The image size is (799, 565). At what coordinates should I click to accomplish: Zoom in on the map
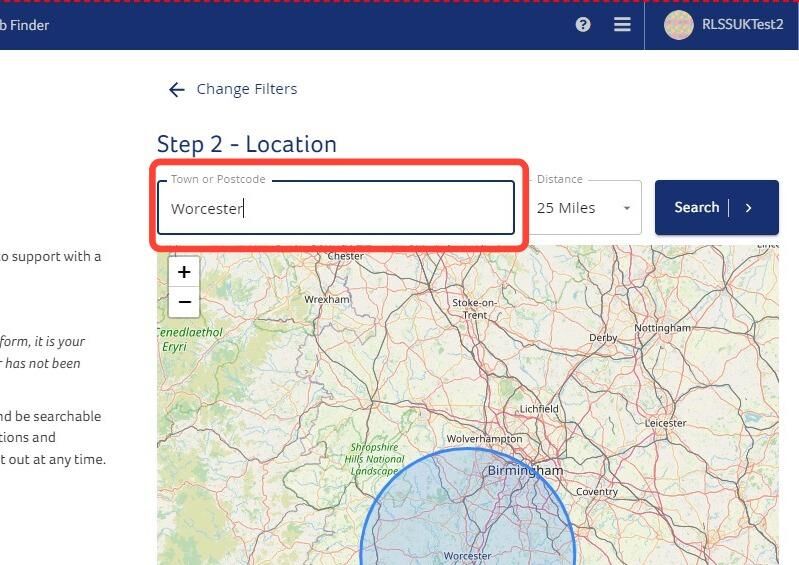pyautogui.click(x=184, y=272)
